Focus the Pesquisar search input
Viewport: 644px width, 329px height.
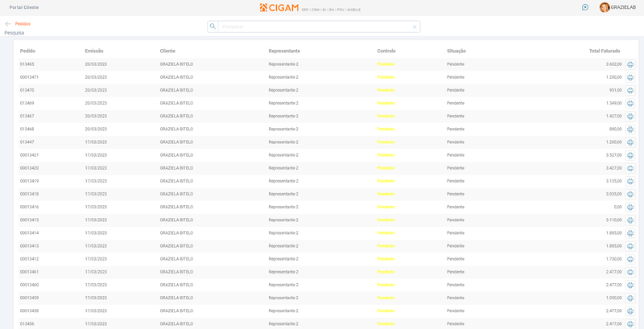[x=315, y=27]
